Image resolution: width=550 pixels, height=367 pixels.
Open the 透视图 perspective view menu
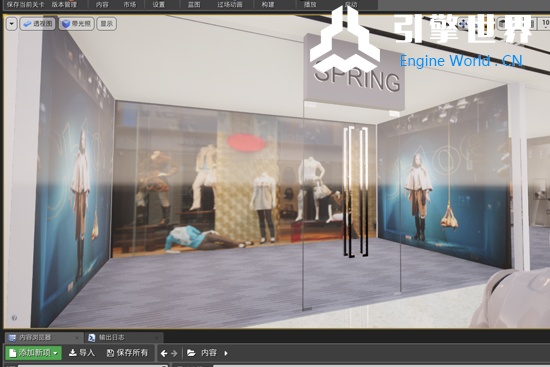[x=38, y=24]
